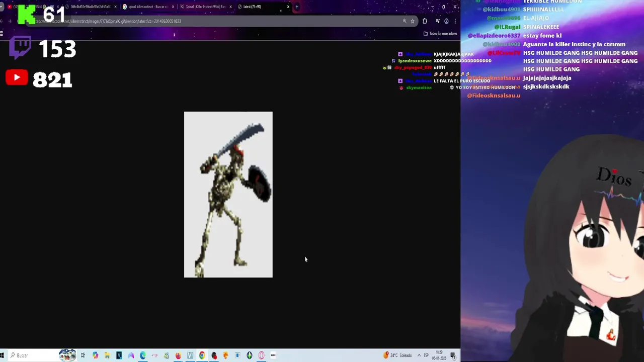Image resolution: width=644 pixels, height=362 pixels.
Task: Click chat message 'LE FALTA EL PURO ESCUDO'
Action: point(462,81)
